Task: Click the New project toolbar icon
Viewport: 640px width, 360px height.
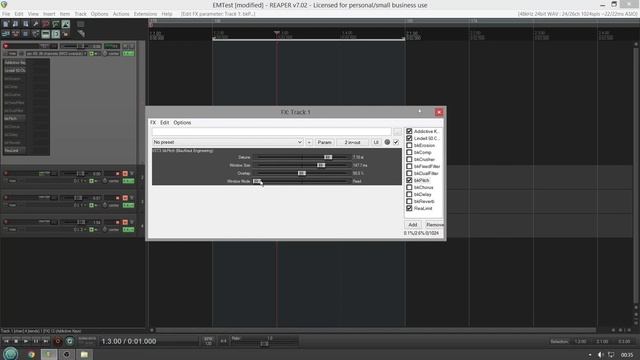Action: point(6,24)
